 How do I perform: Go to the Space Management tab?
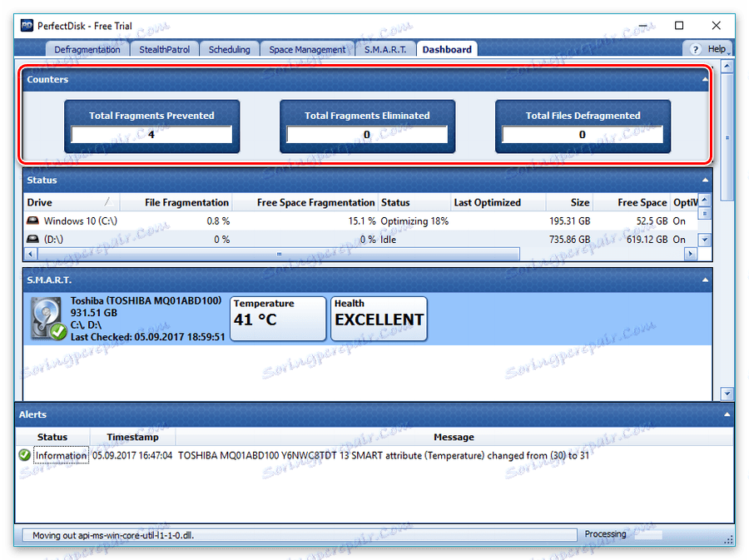[x=307, y=50]
